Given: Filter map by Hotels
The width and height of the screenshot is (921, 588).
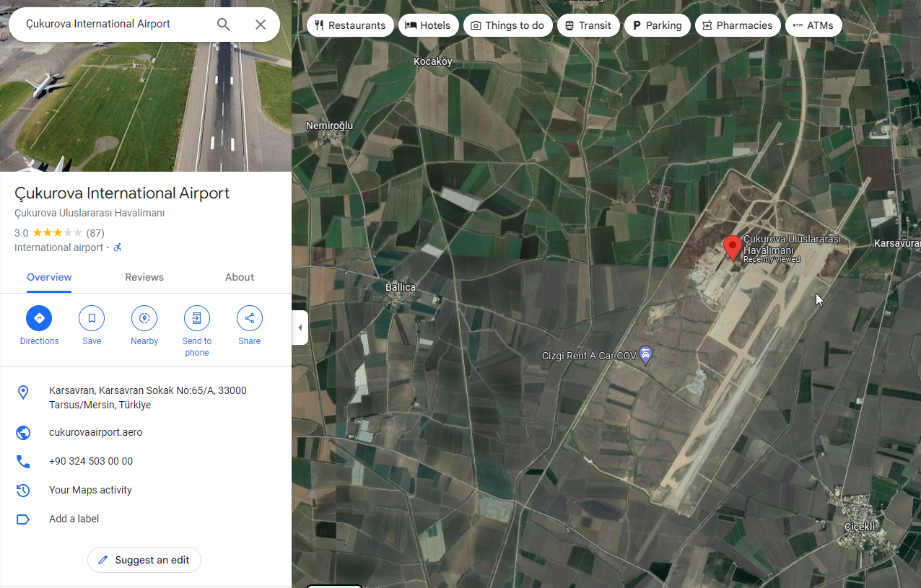Looking at the screenshot, I should click(x=428, y=25).
